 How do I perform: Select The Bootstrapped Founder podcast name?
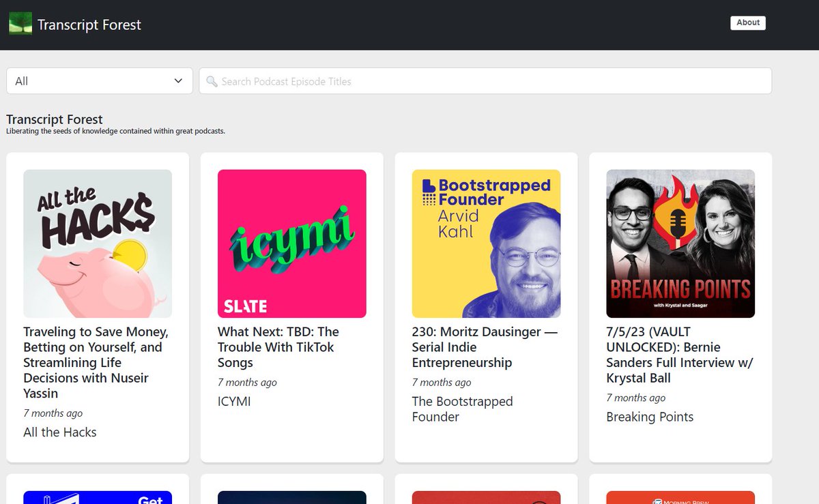(x=463, y=409)
